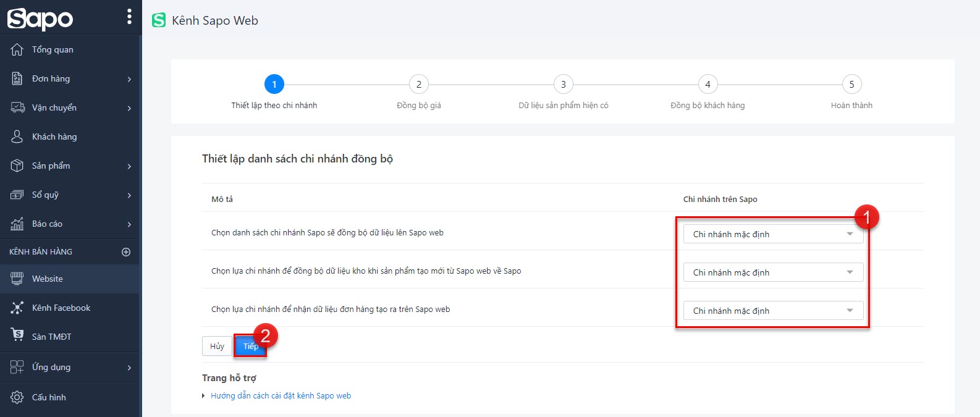Click the Chi nhánh trên Sapo column header
980x417 pixels.
point(720,199)
